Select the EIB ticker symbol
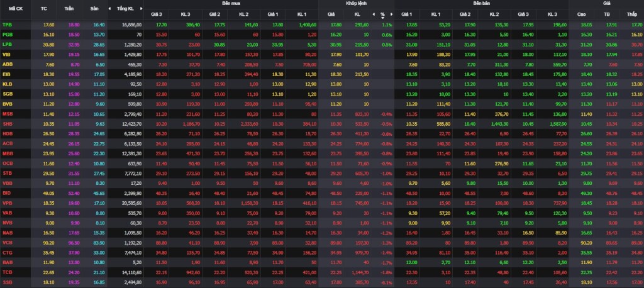Viewport: 644px width, 288px height. [x=6, y=74]
